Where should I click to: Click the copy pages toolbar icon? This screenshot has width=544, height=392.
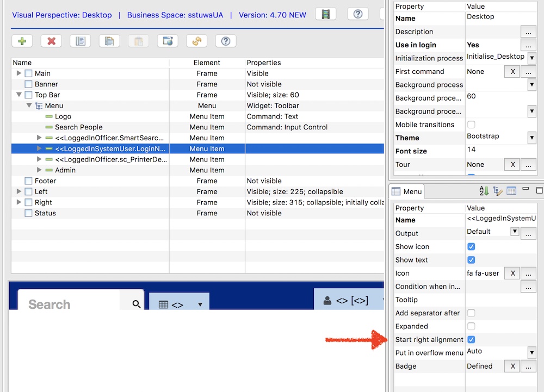coord(109,41)
